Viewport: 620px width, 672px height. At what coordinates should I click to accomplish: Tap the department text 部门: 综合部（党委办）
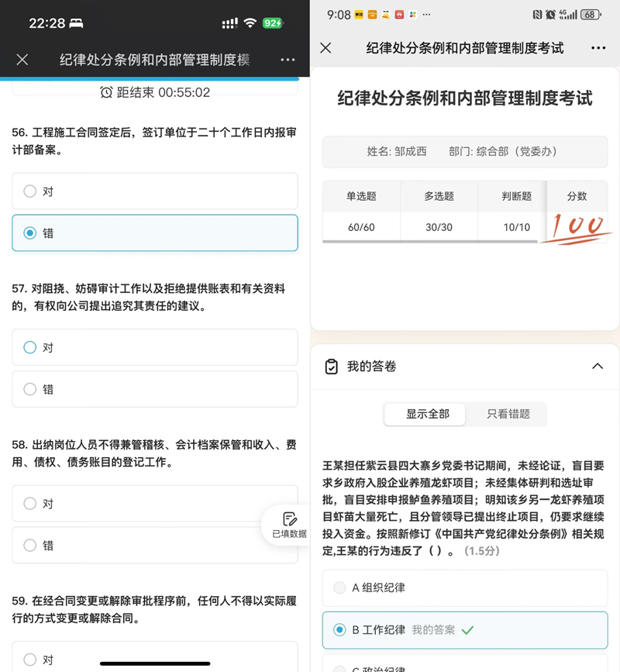pyautogui.click(x=503, y=151)
